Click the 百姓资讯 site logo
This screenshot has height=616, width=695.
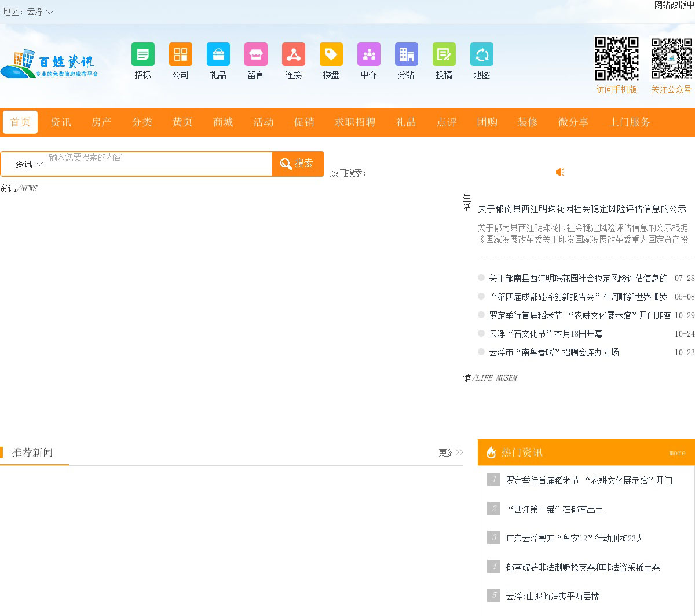tap(49, 64)
